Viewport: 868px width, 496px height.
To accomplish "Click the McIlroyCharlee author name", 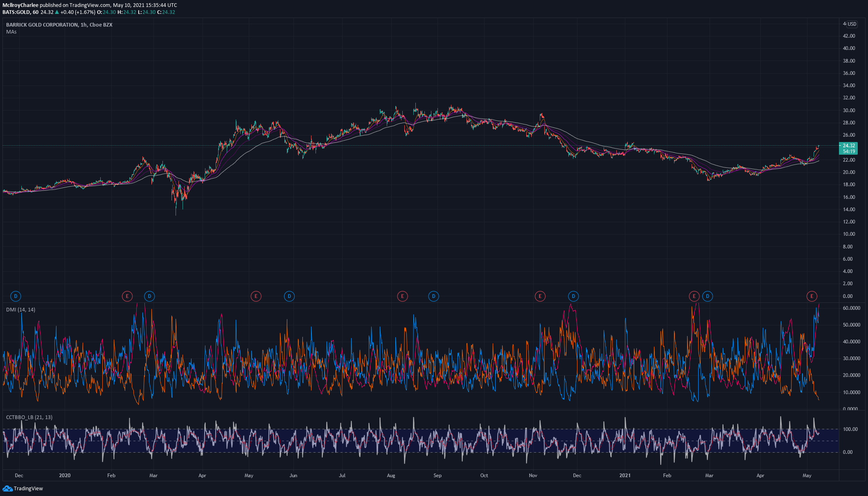I will click(20, 5).
